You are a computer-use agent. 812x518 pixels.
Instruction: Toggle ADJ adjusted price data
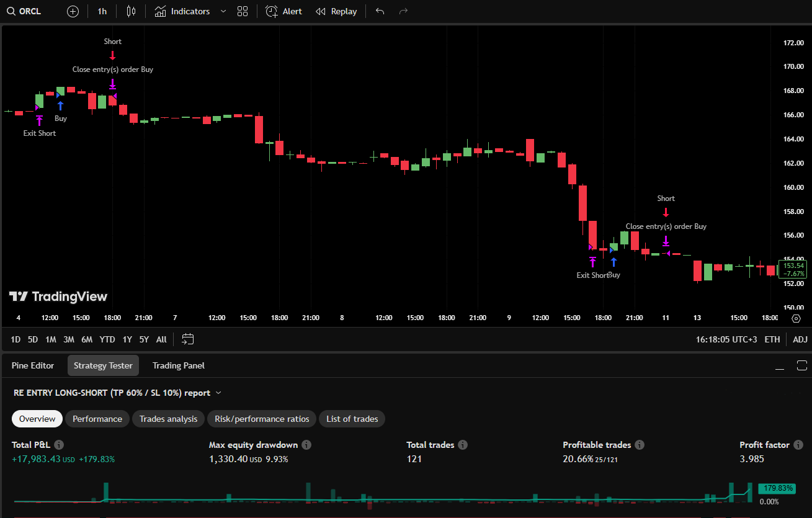tap(800, 339)
